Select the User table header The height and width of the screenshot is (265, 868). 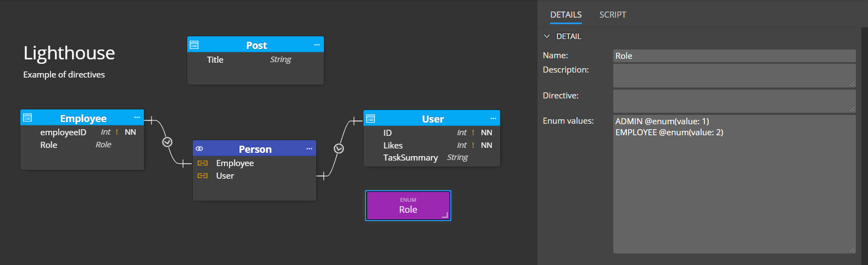tap(432, 118)
